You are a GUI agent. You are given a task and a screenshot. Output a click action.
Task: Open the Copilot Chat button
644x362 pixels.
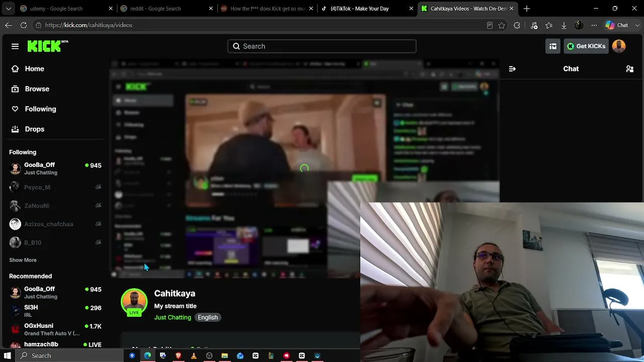click(x=616, y=25)
